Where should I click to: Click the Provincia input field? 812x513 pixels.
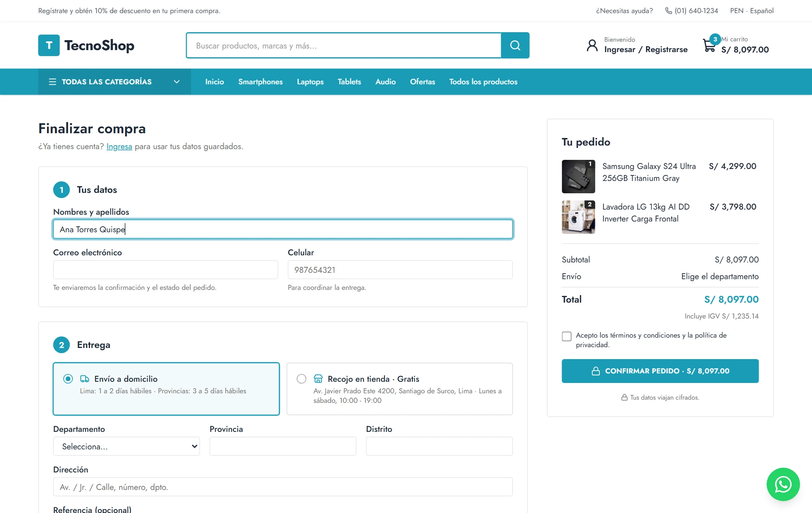pyautogui.click(x=283, y=446)
